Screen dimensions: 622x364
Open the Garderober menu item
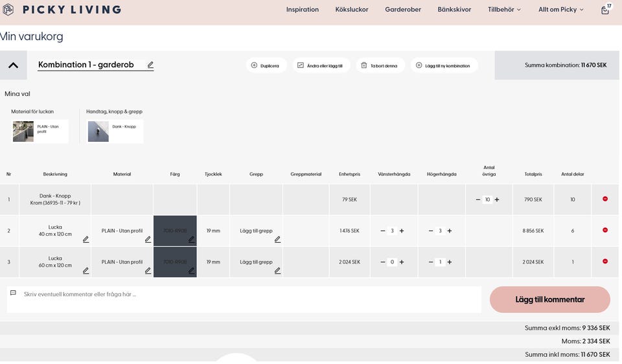pyautogui.click(x=402, y=10)
